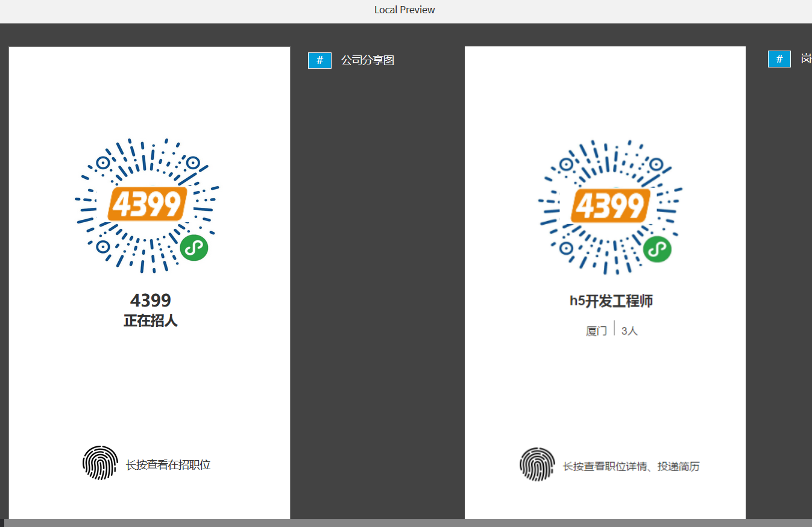Click the # tag beside 公司分享图
Image resolution: width=812 pixels, height=527 pixels.
pyautogui.click(x=319, y=60)
